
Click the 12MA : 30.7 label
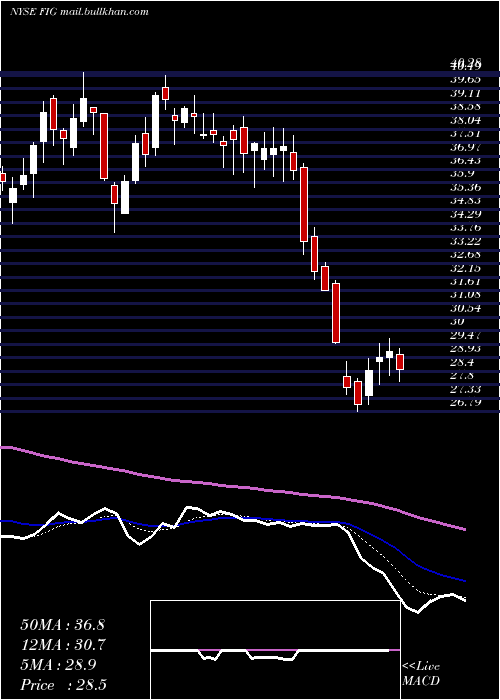62,645
